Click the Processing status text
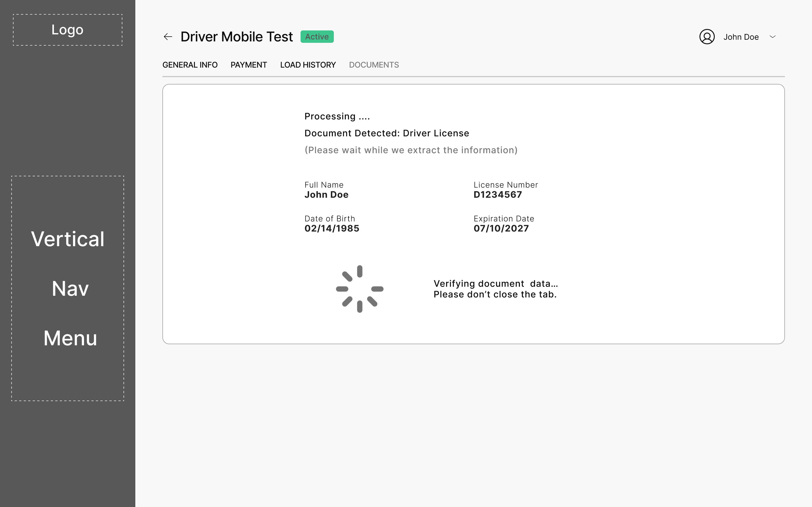Screen dimensions: 812x507 click(337, 116)
